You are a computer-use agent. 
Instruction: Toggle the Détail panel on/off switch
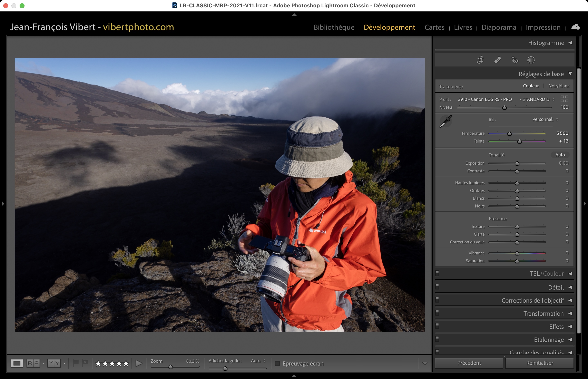pyautogui.click(x=437, y=286)
